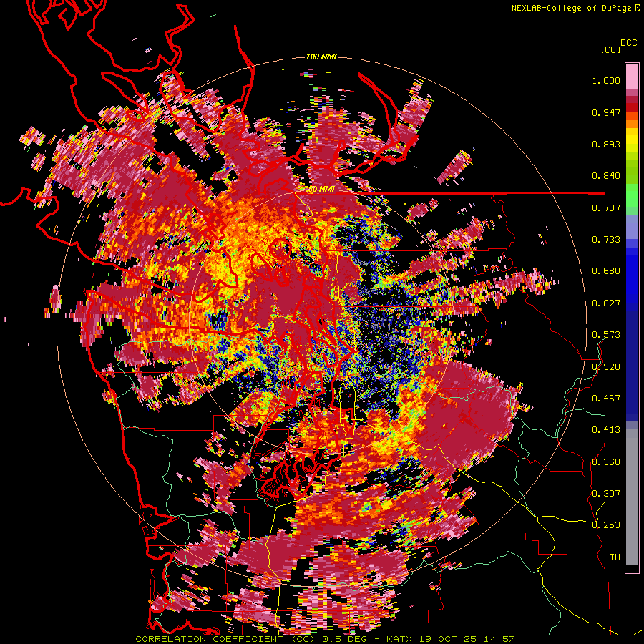Select the 0.680 scale value
The width and height of the screenshot is (644, 644).
click(606, 271)
